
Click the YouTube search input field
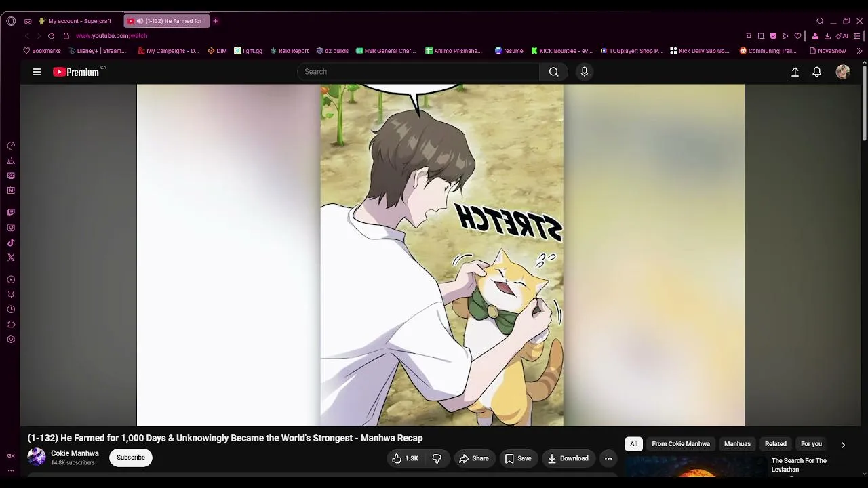coord(418,72)
